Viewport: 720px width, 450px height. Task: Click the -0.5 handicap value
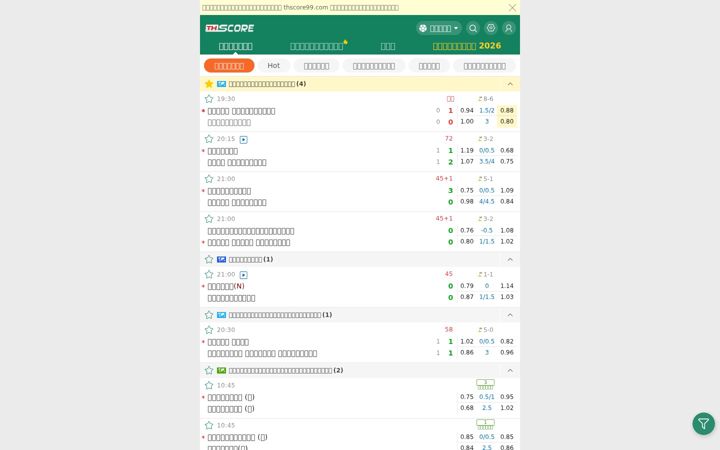(x=487, y=230)
